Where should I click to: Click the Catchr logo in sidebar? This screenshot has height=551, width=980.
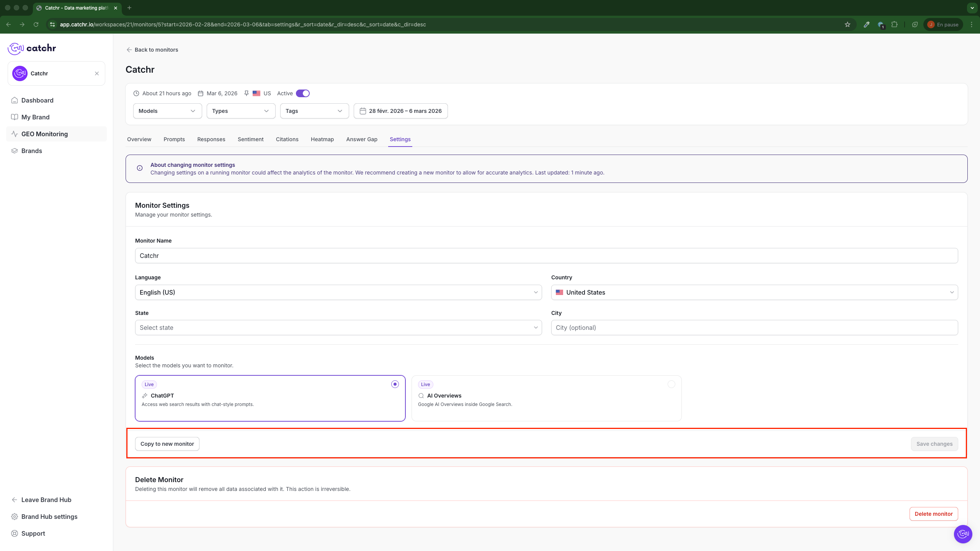tap(32, 48)
